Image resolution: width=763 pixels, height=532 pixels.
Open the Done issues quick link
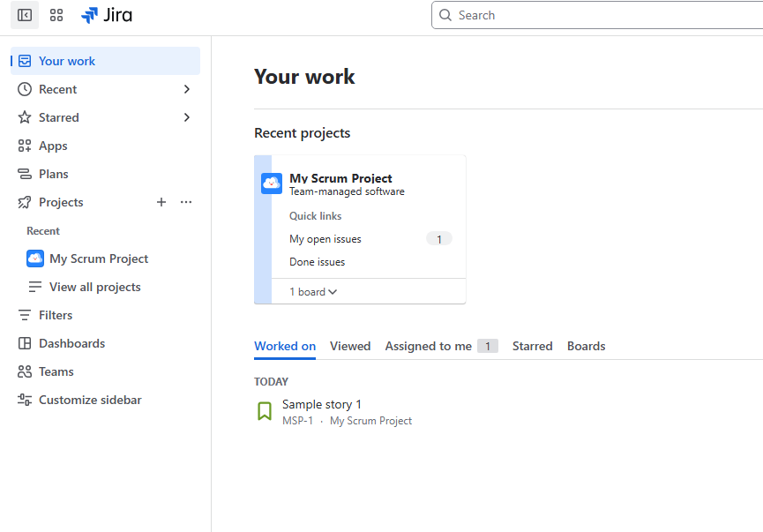pyautogui.click(x=317, y=262)
